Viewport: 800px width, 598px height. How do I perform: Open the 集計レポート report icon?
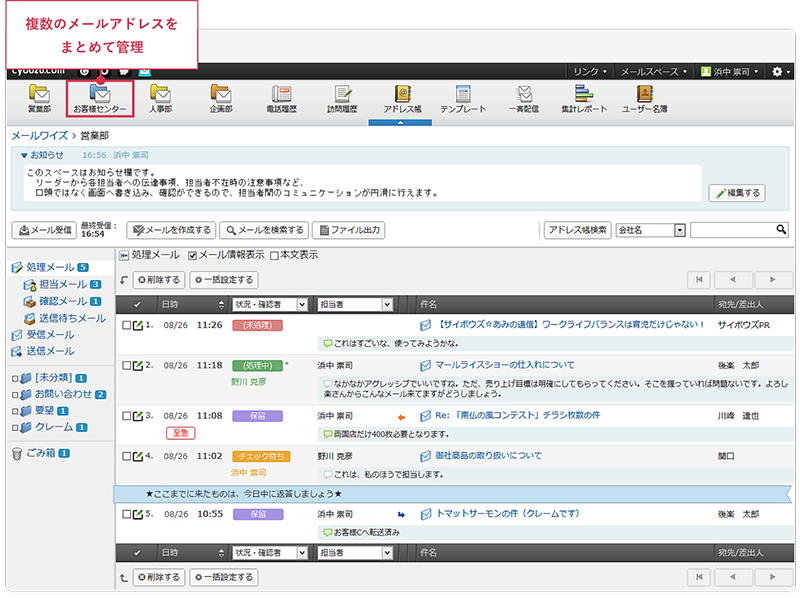click(584, 97)
